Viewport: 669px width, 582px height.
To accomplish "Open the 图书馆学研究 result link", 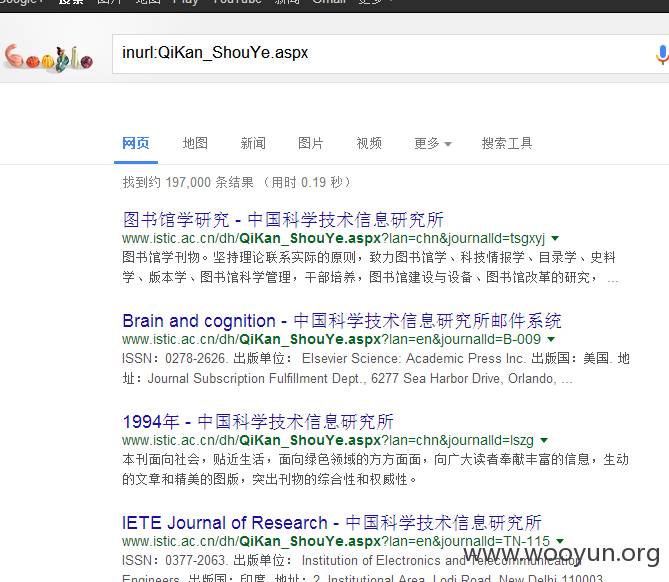I will coord(283,220).
